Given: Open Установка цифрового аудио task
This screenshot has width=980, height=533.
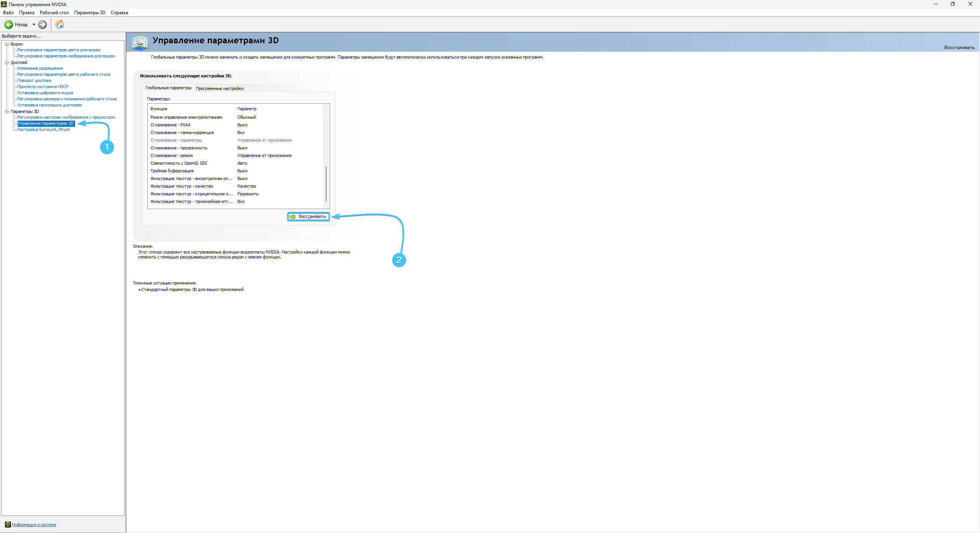Looking at the screenshot, I should (x=45, y=93).
